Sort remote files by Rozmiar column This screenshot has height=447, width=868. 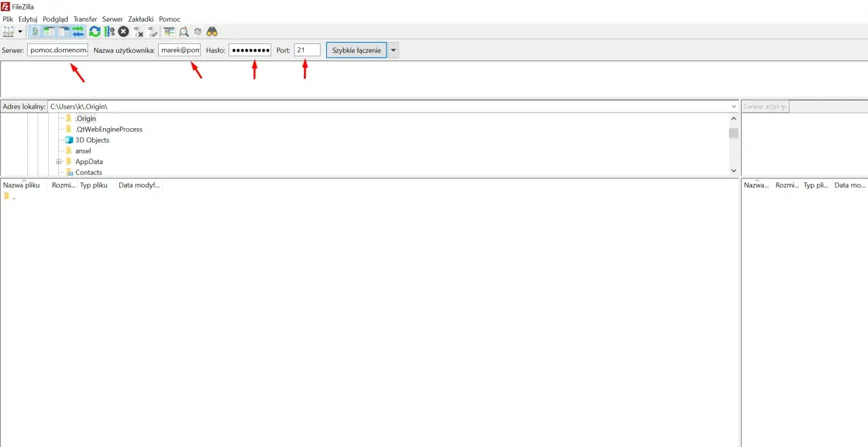[x=787, y=184]
